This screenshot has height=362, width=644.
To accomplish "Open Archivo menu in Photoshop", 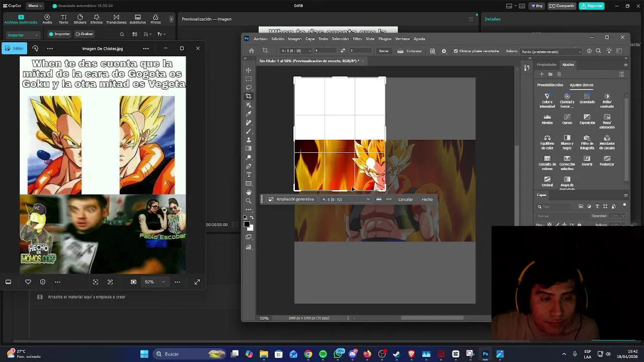I will 261,39.
